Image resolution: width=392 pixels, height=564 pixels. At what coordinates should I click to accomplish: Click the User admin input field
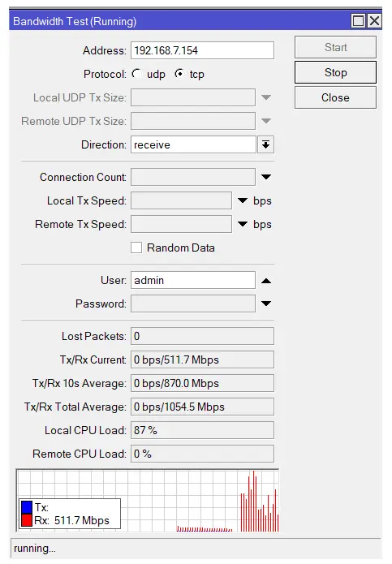click(x=193, y=280)
